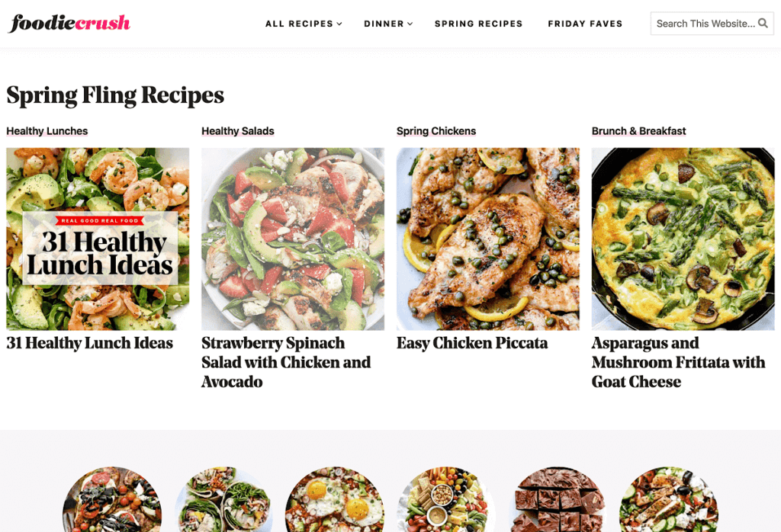781x532 pixels.
Task: Select the chicken piccata photo
Action: (488, 239)
